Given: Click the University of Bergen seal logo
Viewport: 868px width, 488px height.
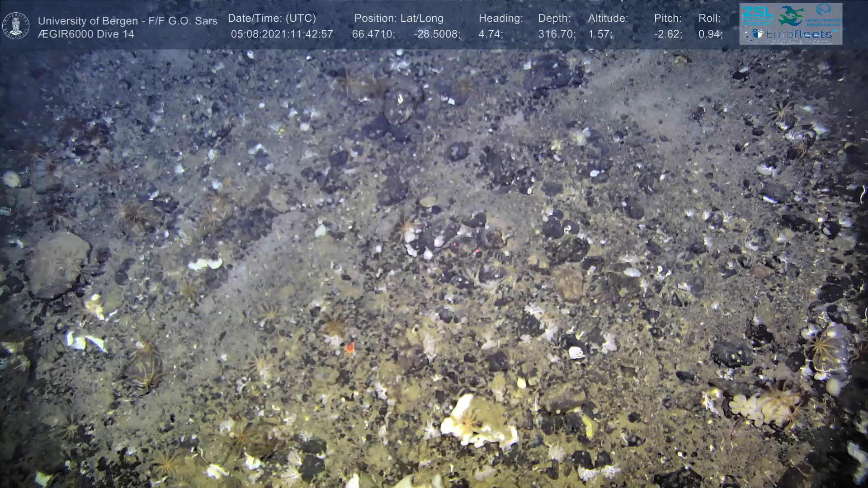Looking at the screenshot, I should tap(16, 26).
